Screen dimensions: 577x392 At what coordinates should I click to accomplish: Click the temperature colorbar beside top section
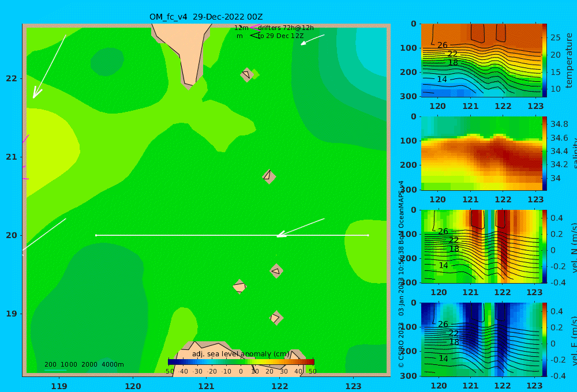[x=544, y=61]
